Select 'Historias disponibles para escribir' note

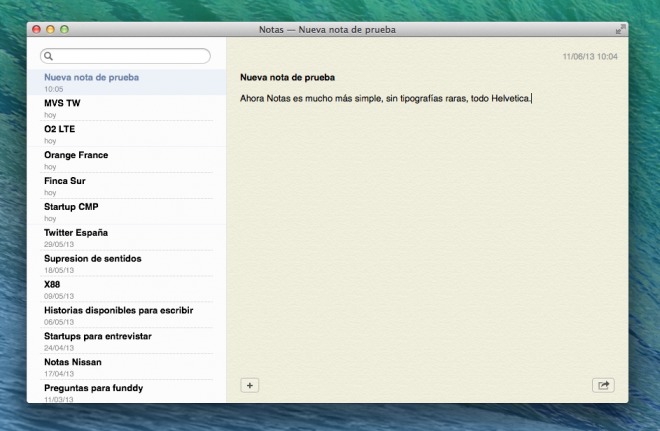[x=126, y=315]
